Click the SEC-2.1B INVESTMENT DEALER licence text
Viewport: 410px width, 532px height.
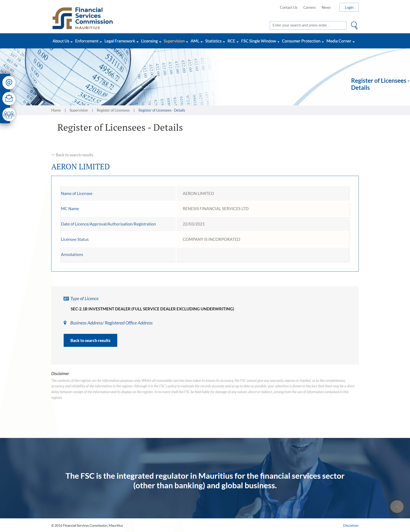tap(152, 309)
